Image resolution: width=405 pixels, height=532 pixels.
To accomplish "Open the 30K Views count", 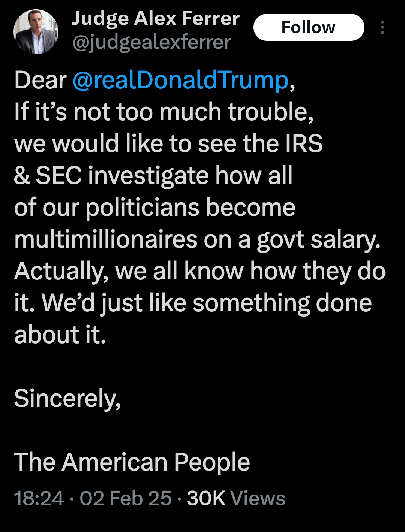I will point(236,498).
